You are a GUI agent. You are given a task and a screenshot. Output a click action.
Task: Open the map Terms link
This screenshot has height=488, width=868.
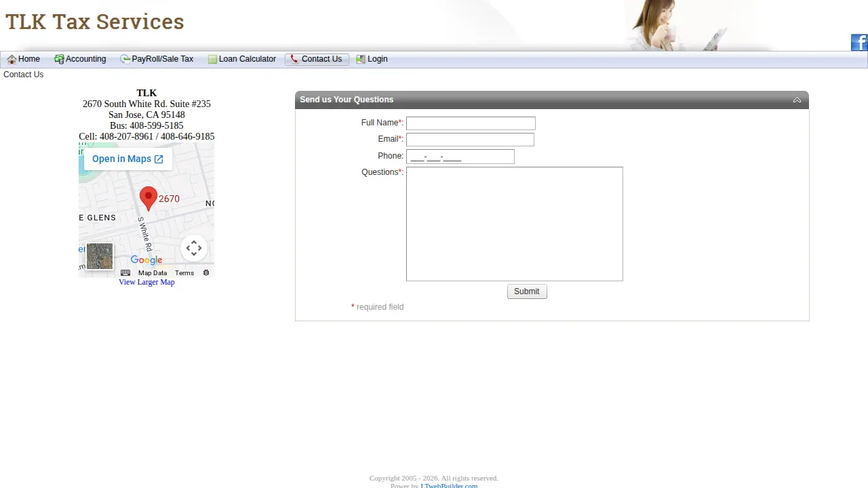pyautogui.click(x=184, y=273)
